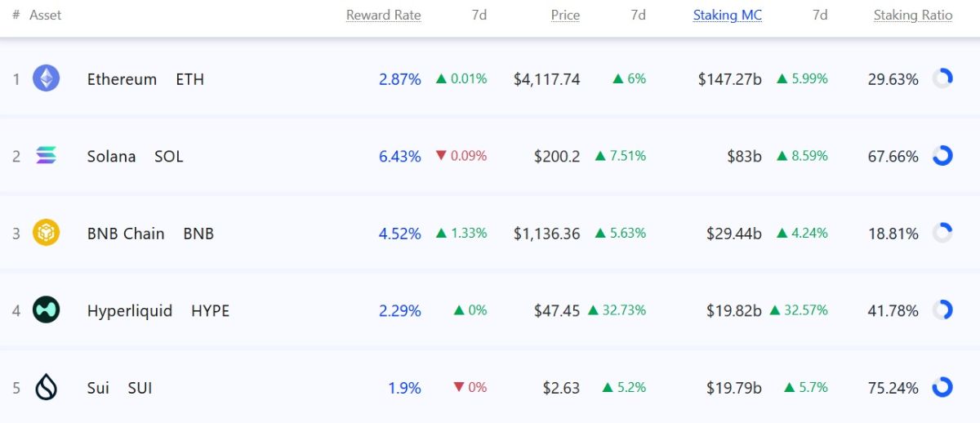Click the $2.63 Sui price
This screenshot has height=423, width=980.
click(x=562, y=388)
